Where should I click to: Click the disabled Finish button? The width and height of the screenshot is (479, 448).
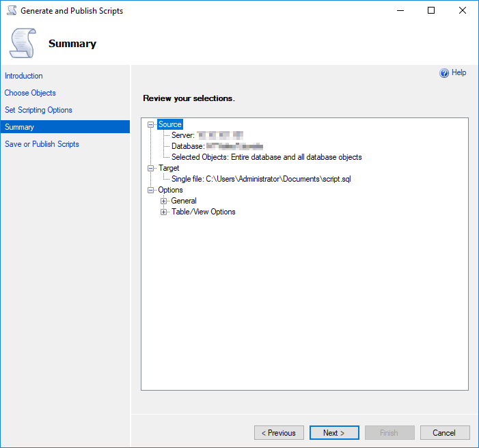pyautogui.click(x=389, y=433)
